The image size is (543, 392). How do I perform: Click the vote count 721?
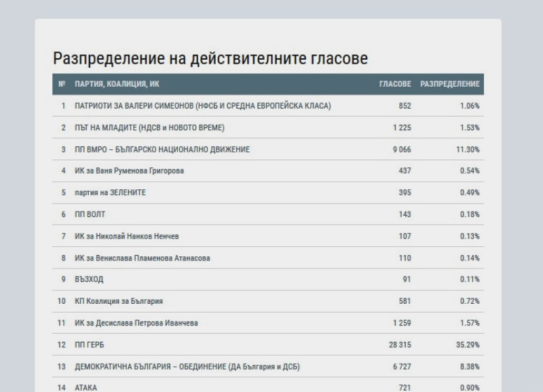click(x=405, y=388)
